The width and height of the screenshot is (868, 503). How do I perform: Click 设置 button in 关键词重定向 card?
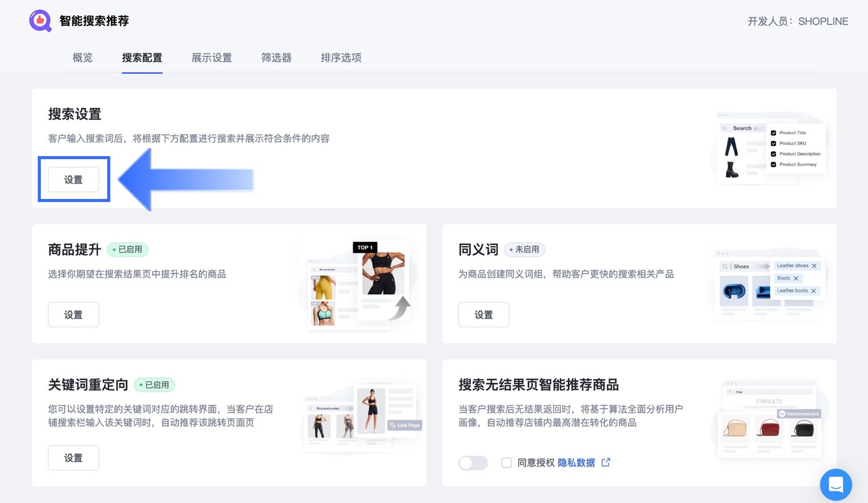point(74,458)
